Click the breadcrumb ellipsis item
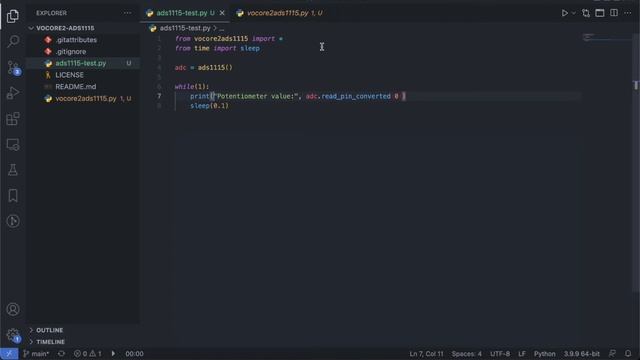The width and height of the screenshot is (640, 360). click(x=222, y=28)
